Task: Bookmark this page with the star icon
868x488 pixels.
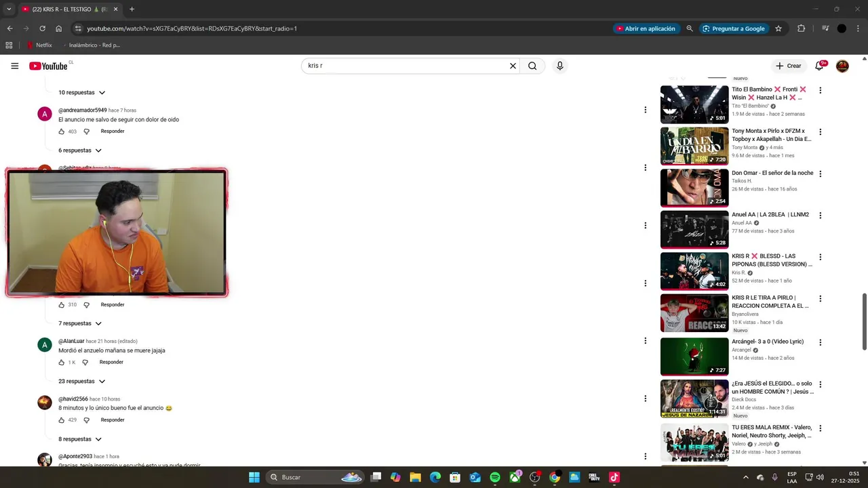Action: 778,28
